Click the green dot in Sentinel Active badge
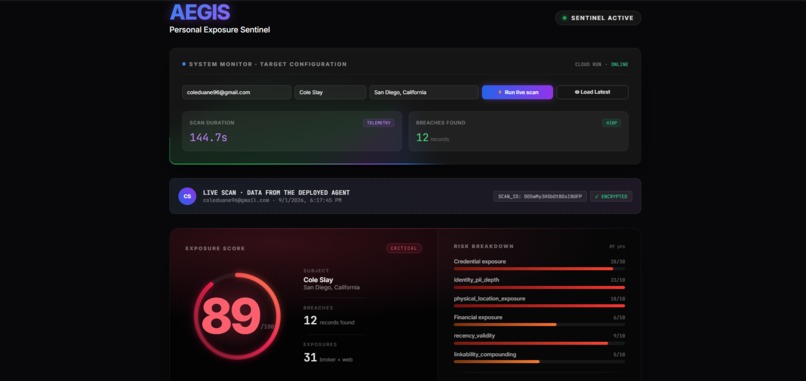Viewport: 806px width, 381px height. pos(564,18)
